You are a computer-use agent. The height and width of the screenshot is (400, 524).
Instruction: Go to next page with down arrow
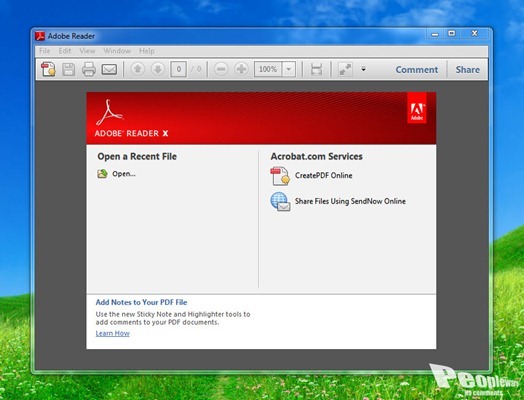click(x=158, y=69)
